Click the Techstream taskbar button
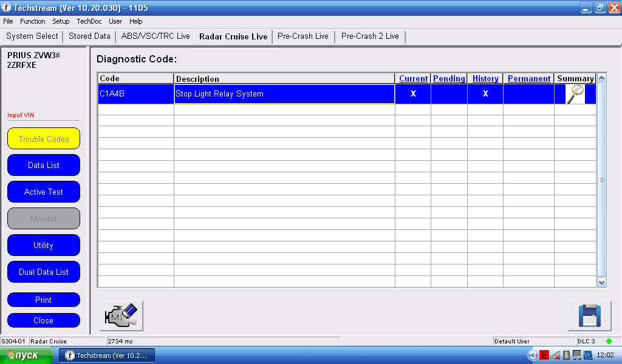The height and width of the screenshot is (364, 622). [x=107, y=356]
